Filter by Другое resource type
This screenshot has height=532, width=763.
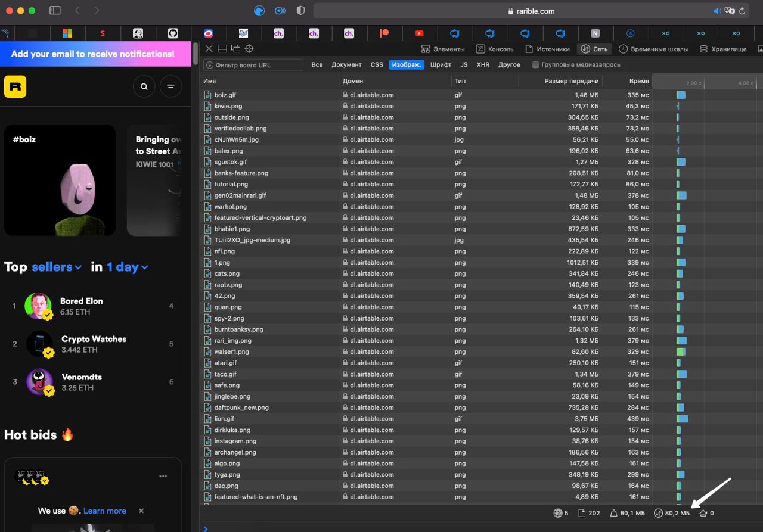point(509,64)
